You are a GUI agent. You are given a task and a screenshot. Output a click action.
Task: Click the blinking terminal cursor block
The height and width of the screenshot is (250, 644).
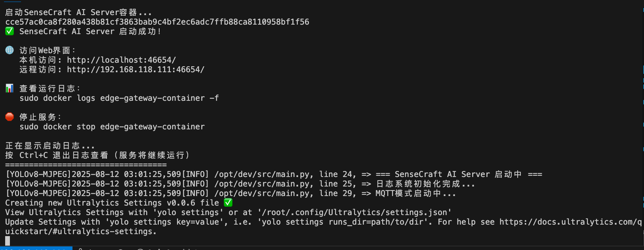[8, 240]
